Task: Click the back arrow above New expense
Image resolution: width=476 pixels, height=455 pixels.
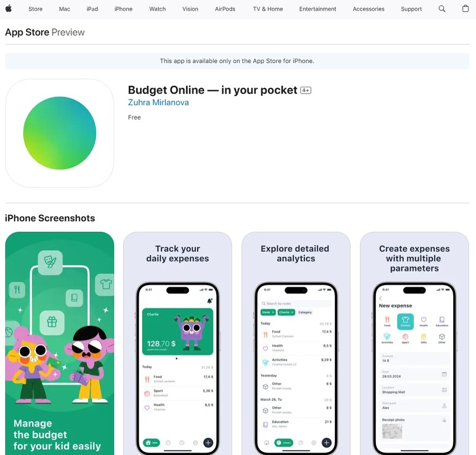Action: [380, 298]
